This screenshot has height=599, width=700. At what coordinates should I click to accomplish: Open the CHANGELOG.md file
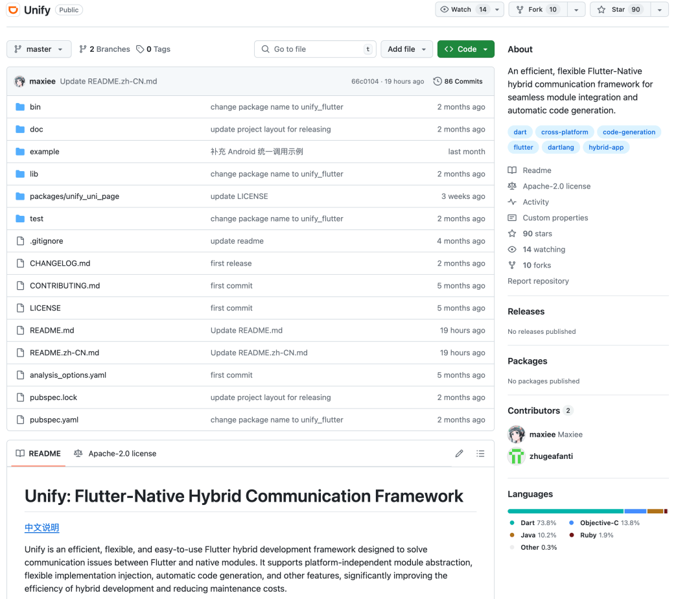coord(60,263)
